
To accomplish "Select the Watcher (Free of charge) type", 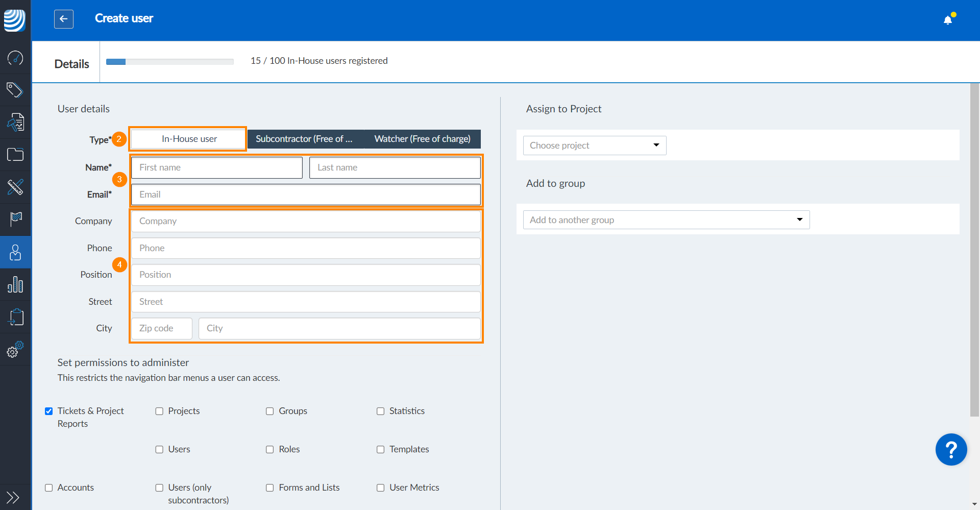I will tap(422, 139).
